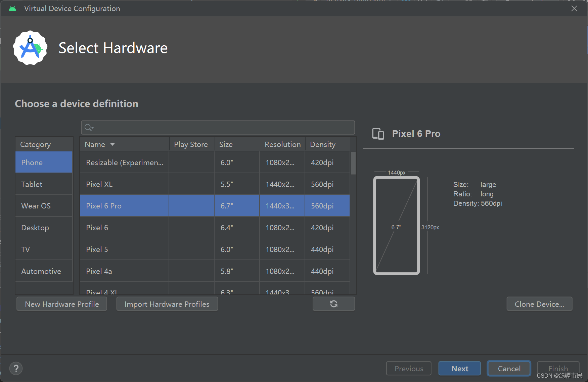Click 420dpi density cell of Pixel 6
Viewport: 588px width, 382px height.
click(x=327, y=228)
